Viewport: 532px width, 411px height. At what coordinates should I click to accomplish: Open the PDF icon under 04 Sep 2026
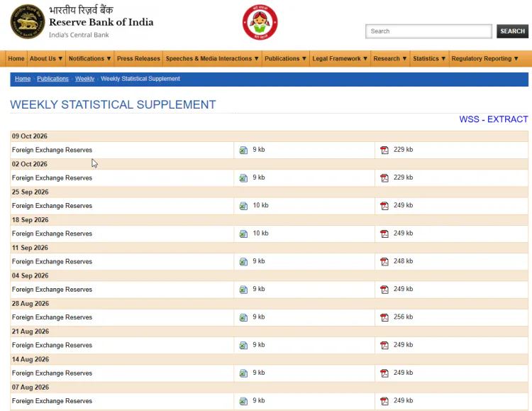pos(384,289)
